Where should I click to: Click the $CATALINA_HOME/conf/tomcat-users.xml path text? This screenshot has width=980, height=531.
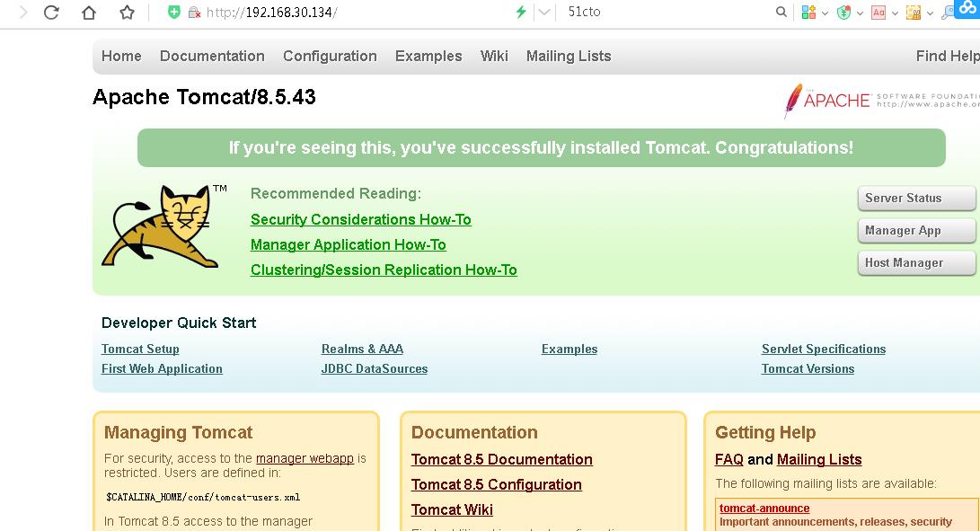(203, 497)
